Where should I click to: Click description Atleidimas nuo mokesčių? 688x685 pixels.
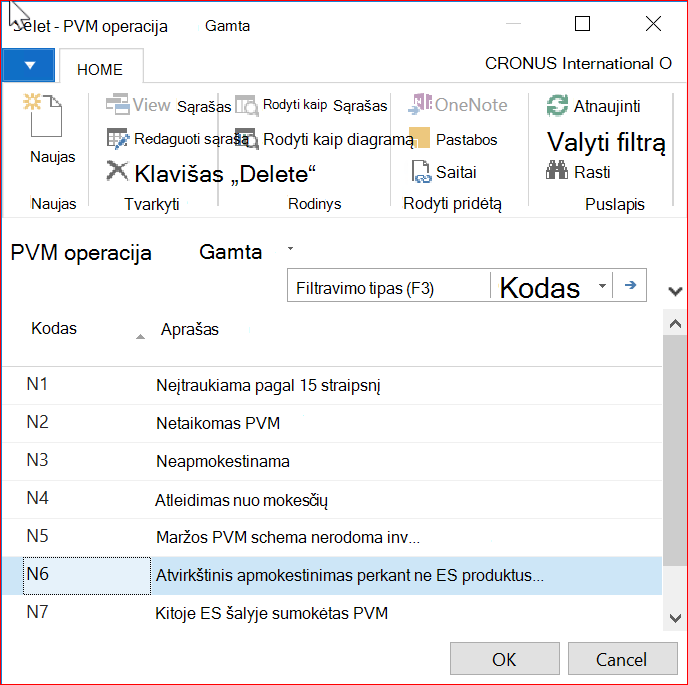(241, 500)
